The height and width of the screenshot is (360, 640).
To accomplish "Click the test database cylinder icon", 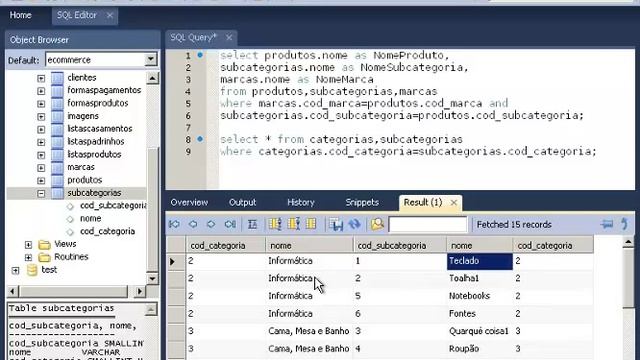I will [32, 270].
